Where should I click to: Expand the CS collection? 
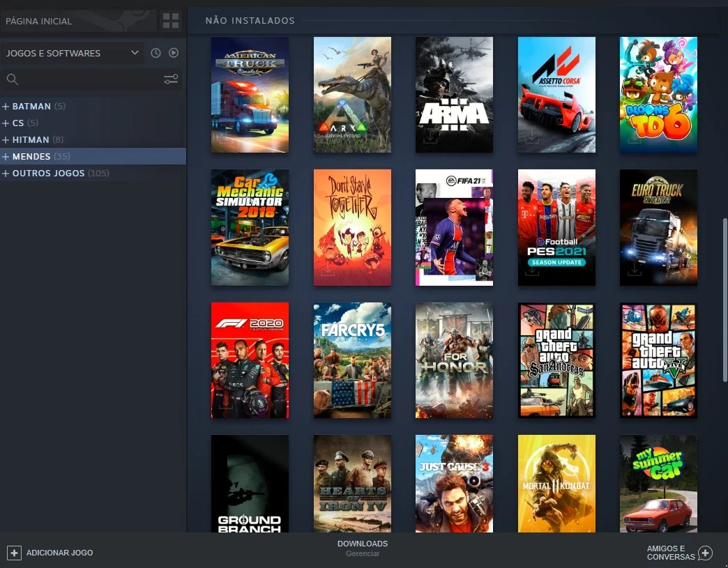[6, 123]
